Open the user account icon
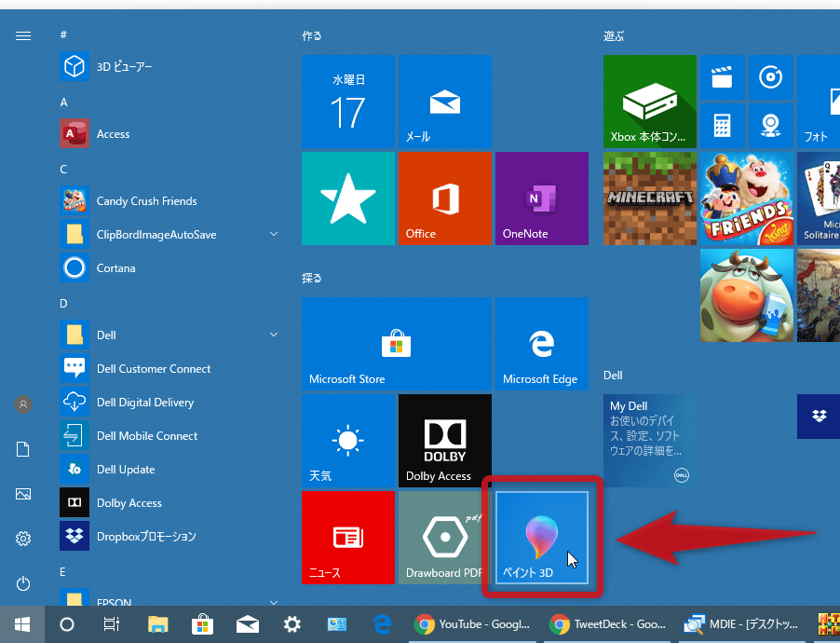The height and width of the screenshot is (643, 840). point(23,404)
